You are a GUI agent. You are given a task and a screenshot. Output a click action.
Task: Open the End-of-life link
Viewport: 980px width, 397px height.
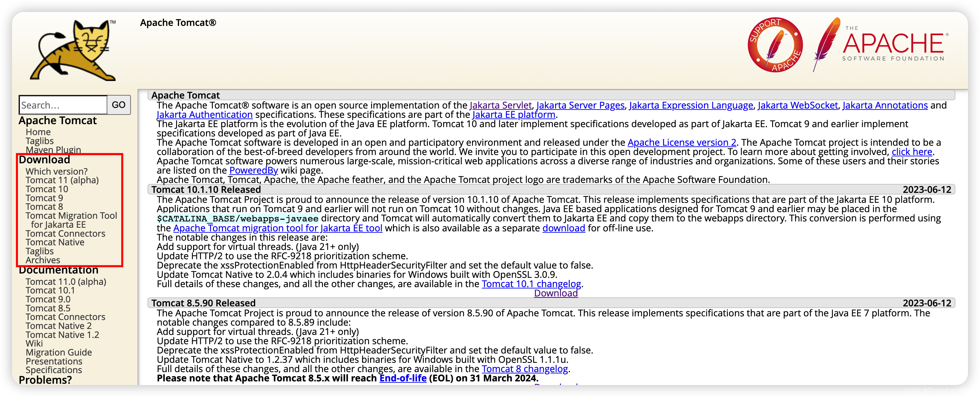[403, 378]
